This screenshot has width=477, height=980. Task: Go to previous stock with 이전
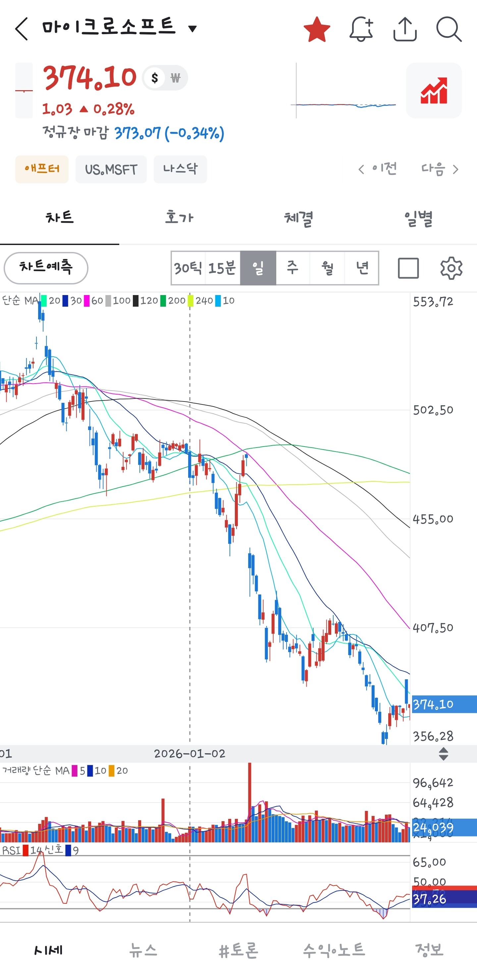(377, 168)
